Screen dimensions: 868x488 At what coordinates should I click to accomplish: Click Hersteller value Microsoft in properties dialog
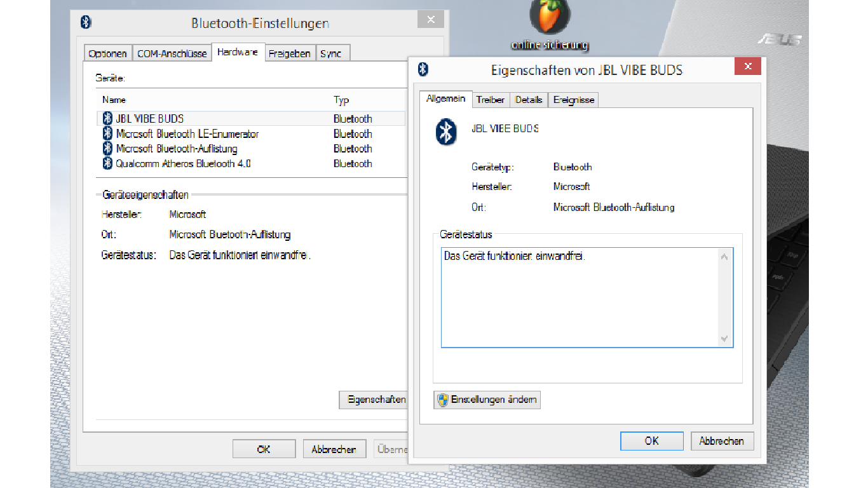[571, 186]
